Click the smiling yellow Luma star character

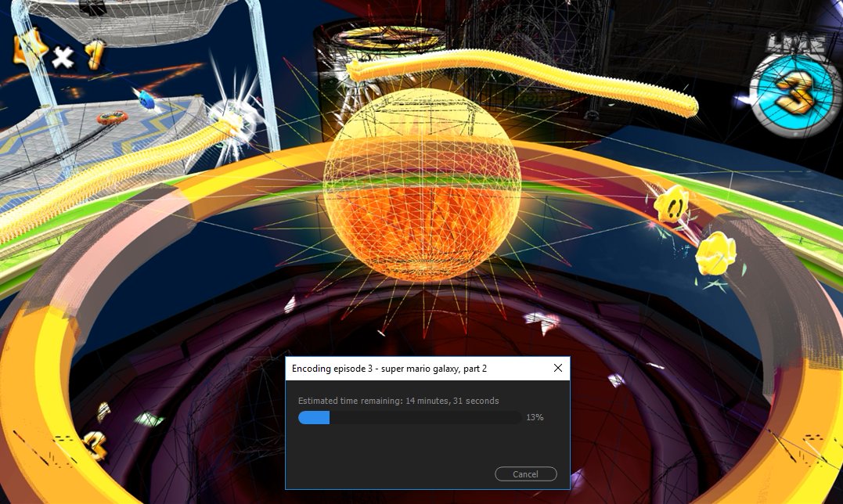tap(672, 204)
